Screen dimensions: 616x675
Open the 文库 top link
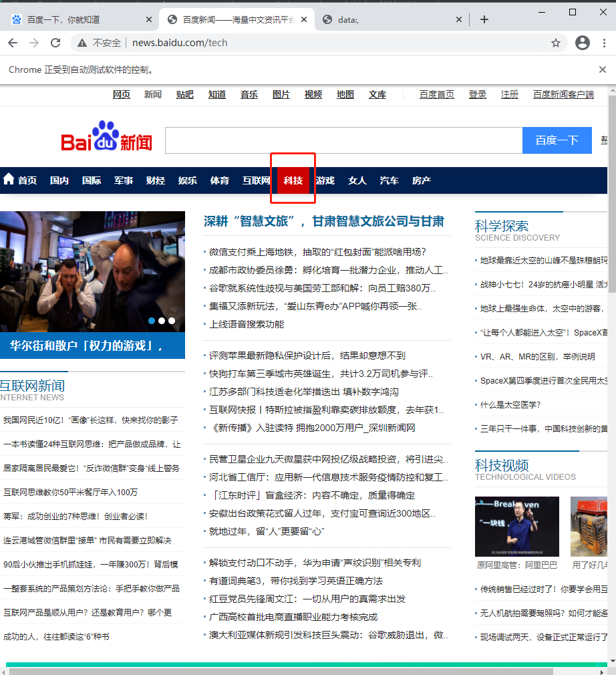(377, 94)
